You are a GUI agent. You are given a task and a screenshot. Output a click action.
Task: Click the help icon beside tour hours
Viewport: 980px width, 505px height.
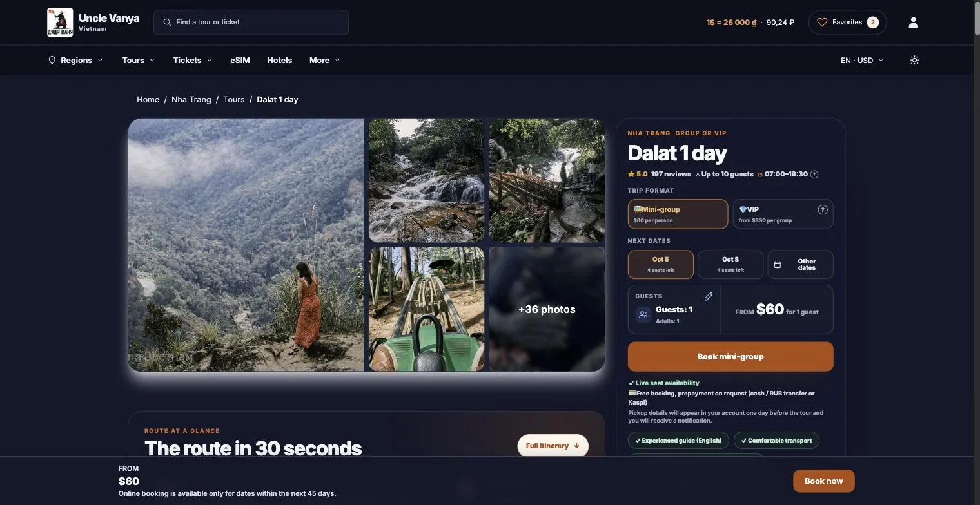pos(814,174)
